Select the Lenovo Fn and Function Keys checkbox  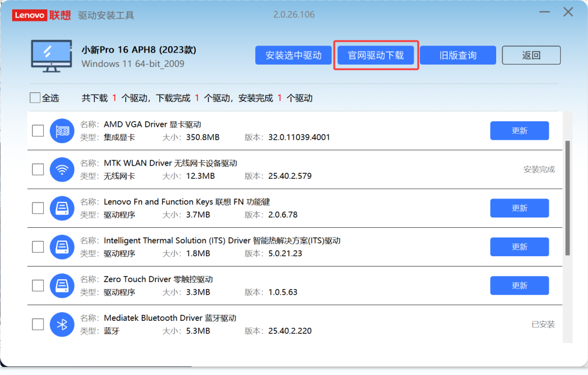38,208
